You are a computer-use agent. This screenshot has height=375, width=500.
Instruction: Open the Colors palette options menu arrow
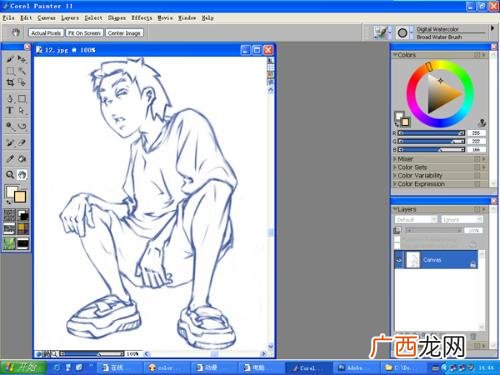coord(484,55)
